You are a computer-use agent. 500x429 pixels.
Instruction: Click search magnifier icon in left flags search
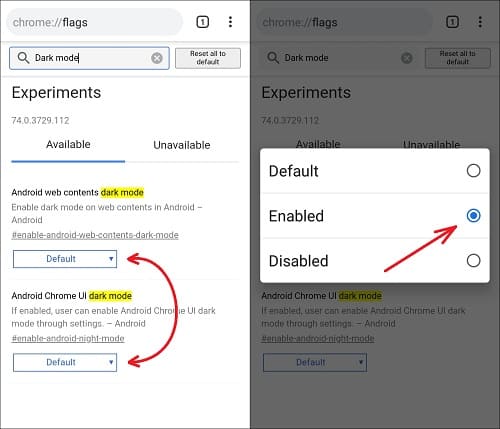tap(23, 58)
